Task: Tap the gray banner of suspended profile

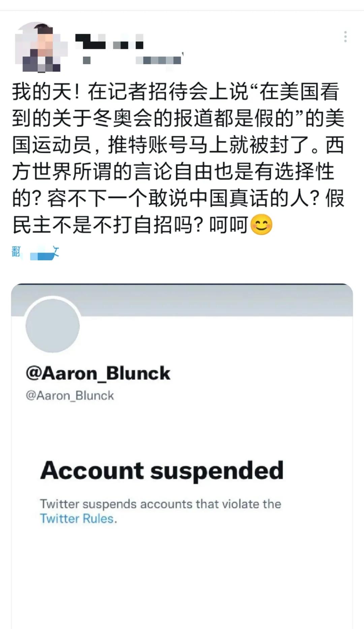Action: 182,300
